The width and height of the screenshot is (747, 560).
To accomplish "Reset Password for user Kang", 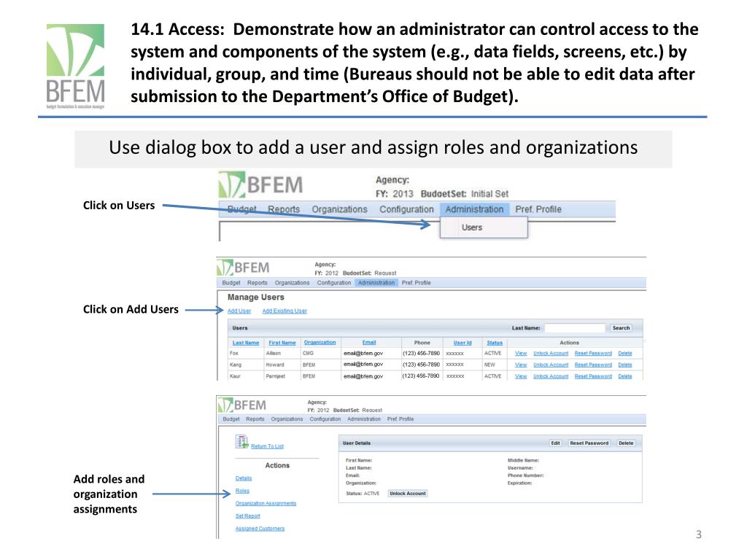I will (593, 365).
